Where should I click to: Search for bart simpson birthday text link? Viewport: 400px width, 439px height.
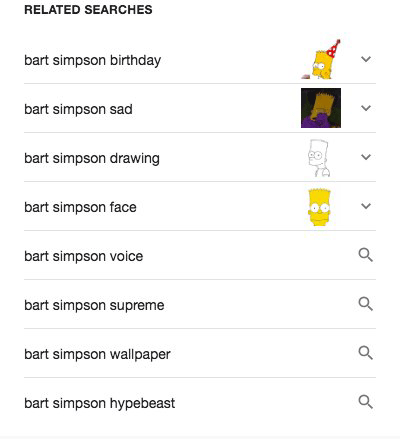(93, 60)
